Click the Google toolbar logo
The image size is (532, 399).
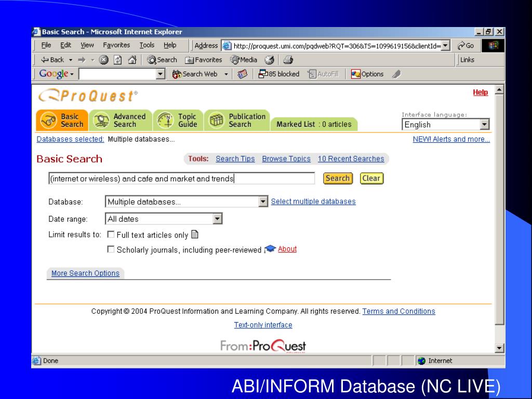click(54, 74)
